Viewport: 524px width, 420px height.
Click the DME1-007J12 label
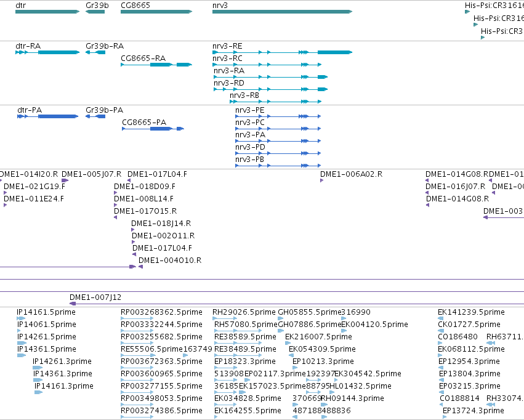[x=95, y=297]
